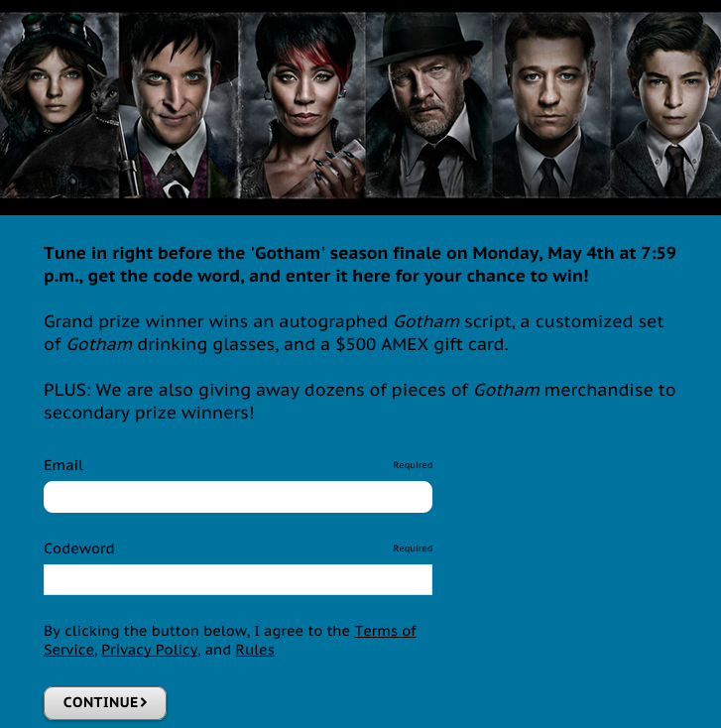Submit the form with CONTINUE button
The image size is (721, 728).
coord(105,703)
